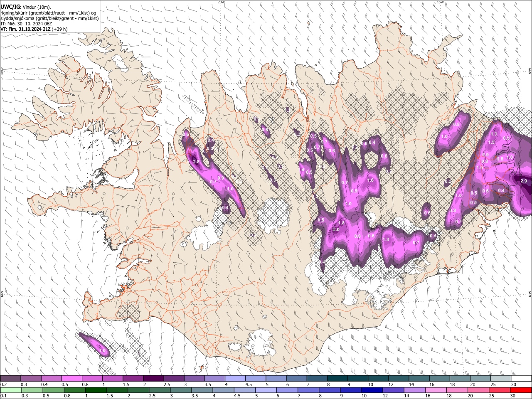Click the 20W longitude label
532x399 pixels.
pyautogui.click(x=221, y=2)
